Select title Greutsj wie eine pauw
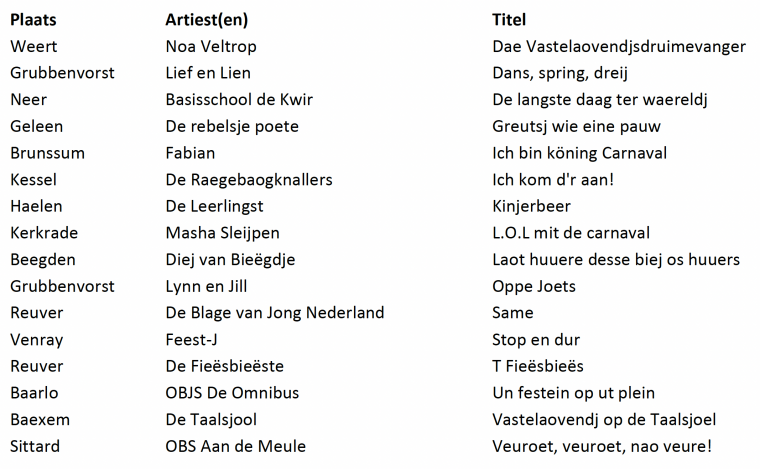This screenshot has width=760, height=469. click(576, 127)
